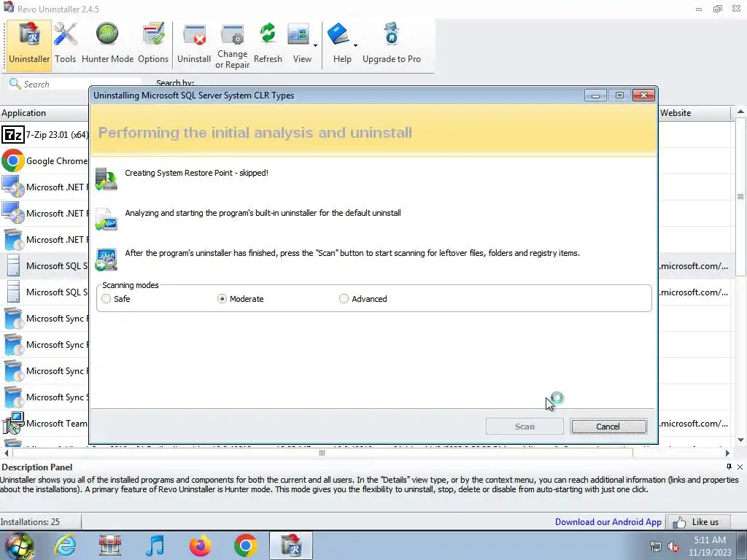
Task: Click the Scan button
Action: click(x=525, y=426)
